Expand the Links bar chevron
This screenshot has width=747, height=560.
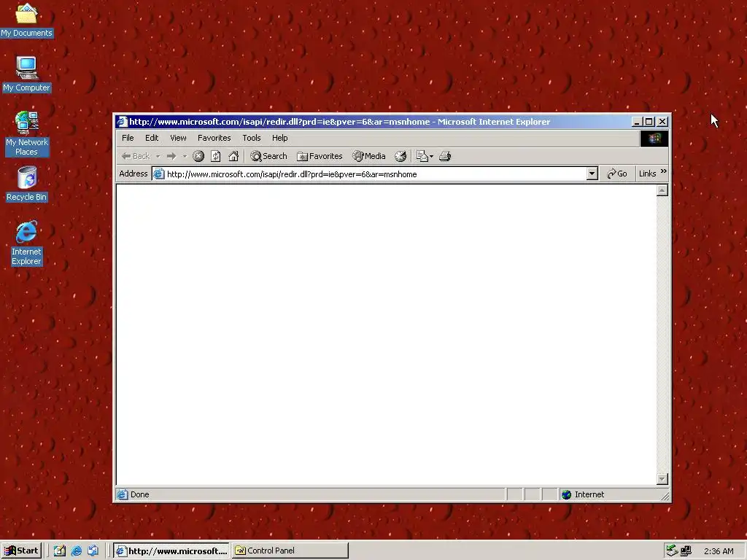pos(664,171)
